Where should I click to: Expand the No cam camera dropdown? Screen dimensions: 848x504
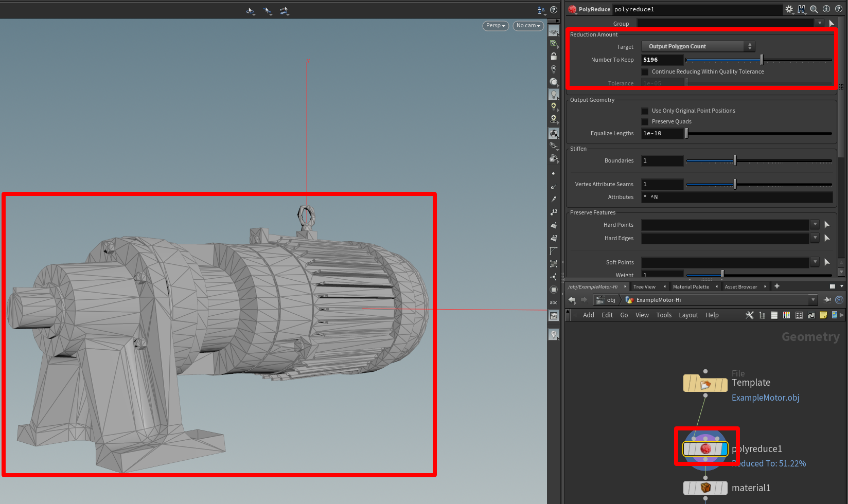(x=528, y=26)
